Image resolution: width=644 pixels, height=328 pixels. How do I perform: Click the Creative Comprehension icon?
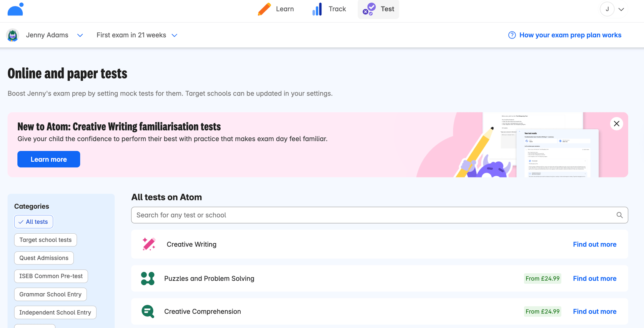148,311
